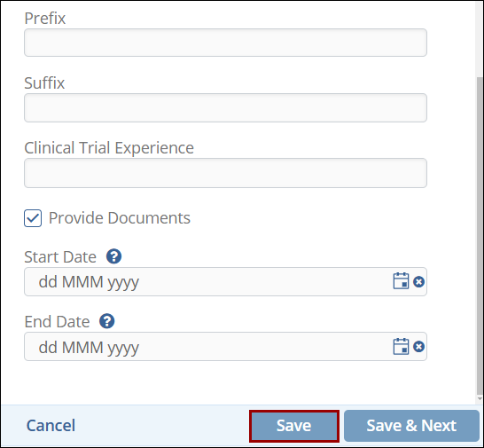Click the Start Date input box
Screen dimensions: 484x448
[x=225, y=282]
